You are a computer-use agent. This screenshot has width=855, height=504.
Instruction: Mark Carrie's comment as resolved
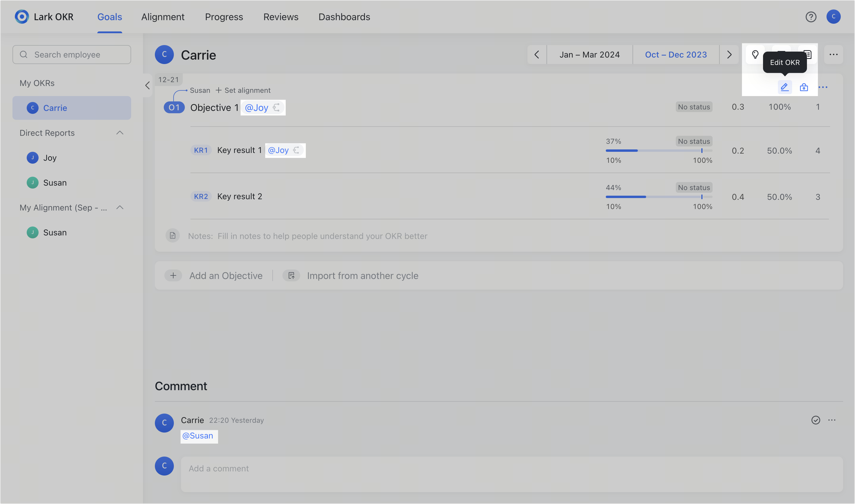[816, 420]
